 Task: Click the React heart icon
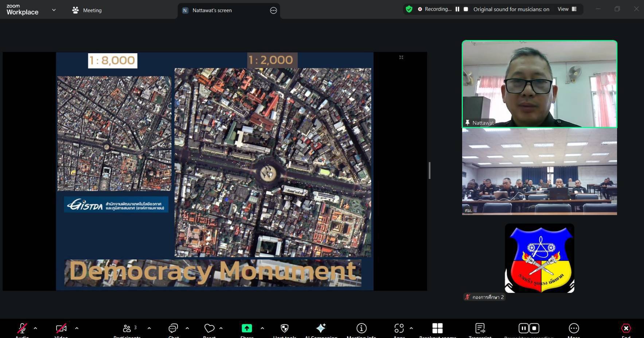[209, 329]
